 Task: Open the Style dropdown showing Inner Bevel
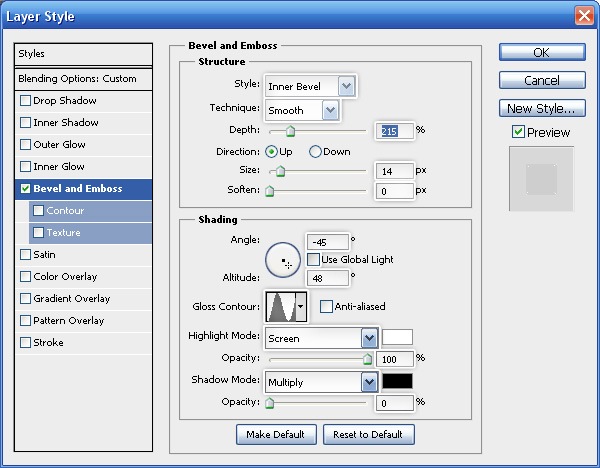coord(346,87)
